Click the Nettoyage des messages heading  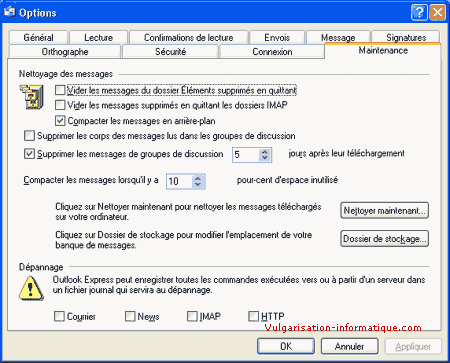[x=66, y=74]
